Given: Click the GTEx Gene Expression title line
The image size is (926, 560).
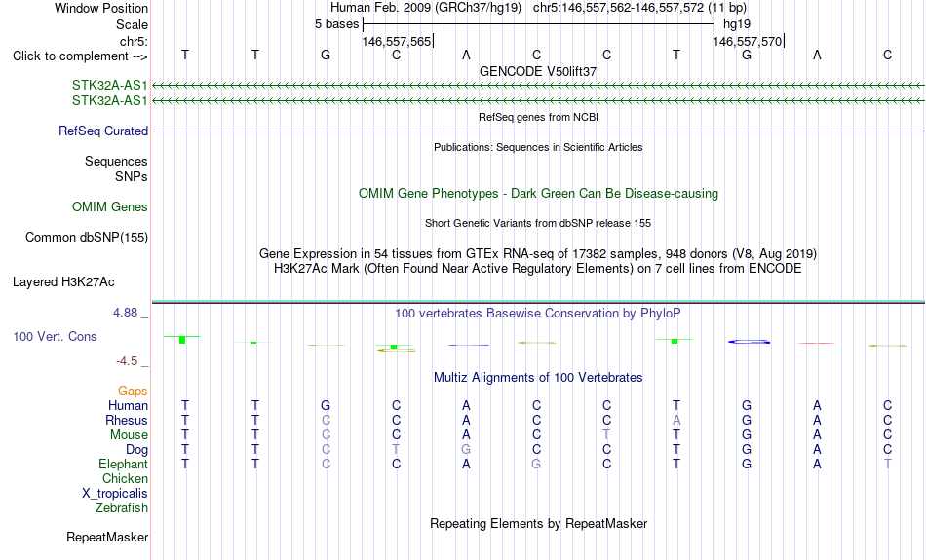Looking at the screenshot, I should point(538,254).
